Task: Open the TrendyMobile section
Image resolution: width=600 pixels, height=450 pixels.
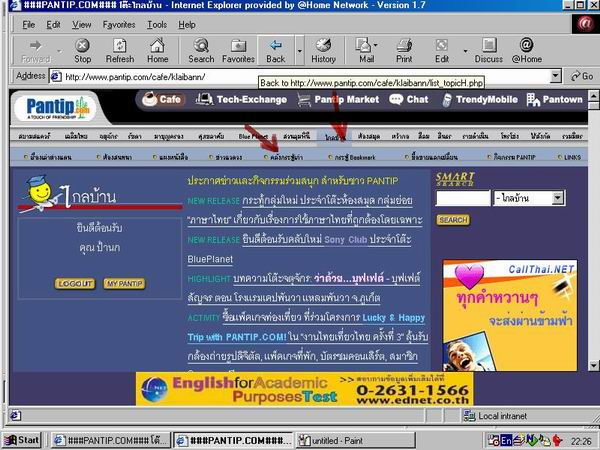Action: (x=480, y=99)
